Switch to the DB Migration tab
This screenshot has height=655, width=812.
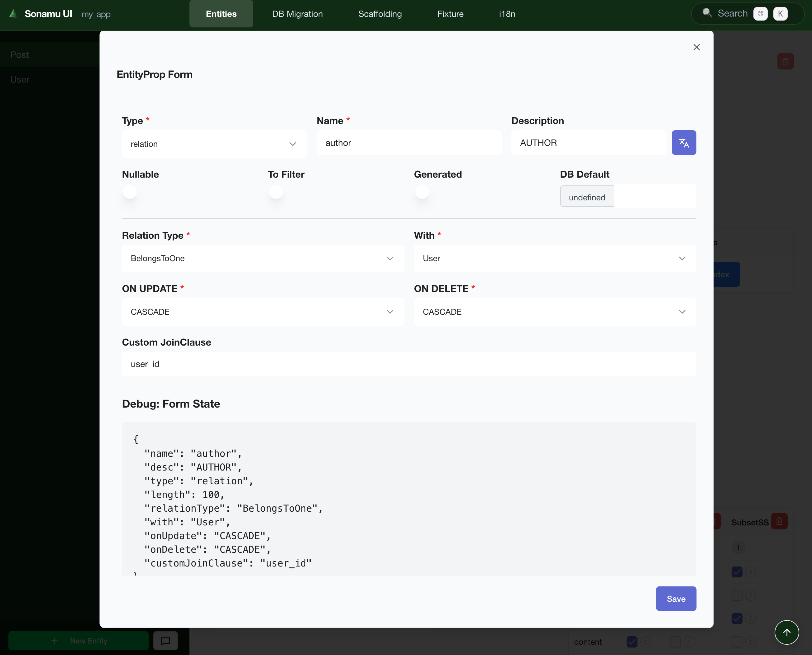297,14
